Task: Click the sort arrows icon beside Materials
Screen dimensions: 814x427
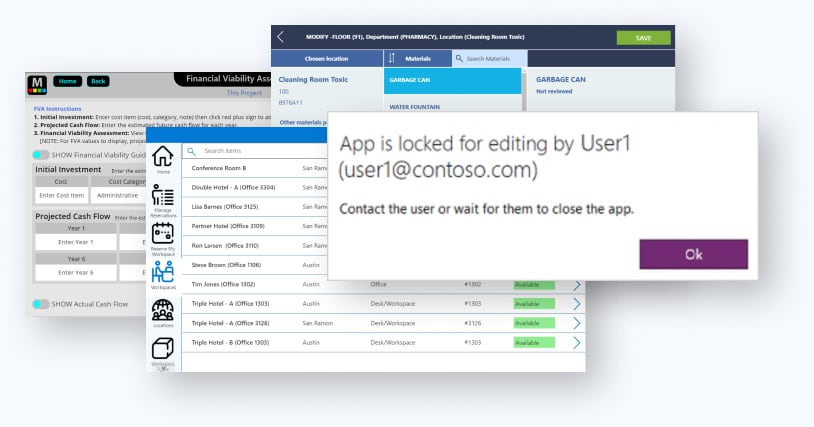Action: coord(392,58)
